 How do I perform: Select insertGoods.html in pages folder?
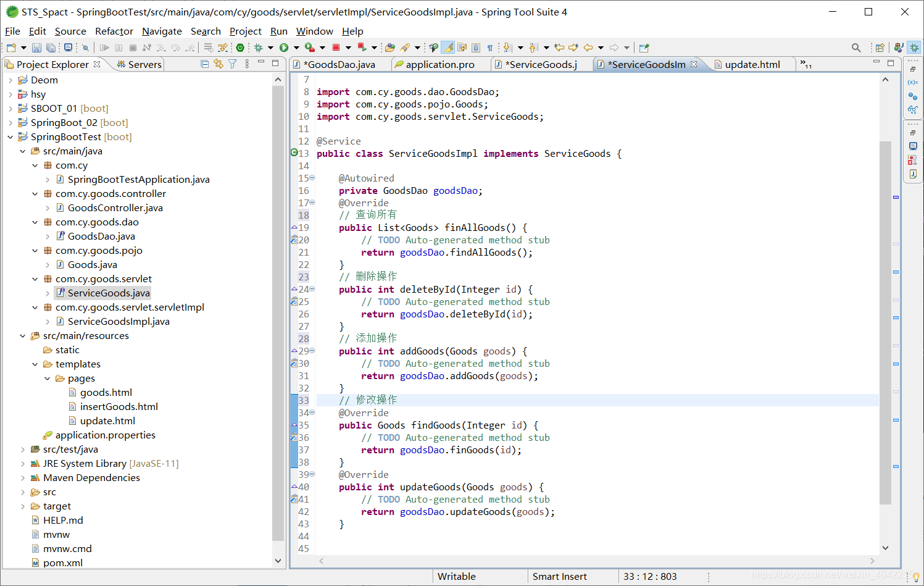(x=119, y=407)
